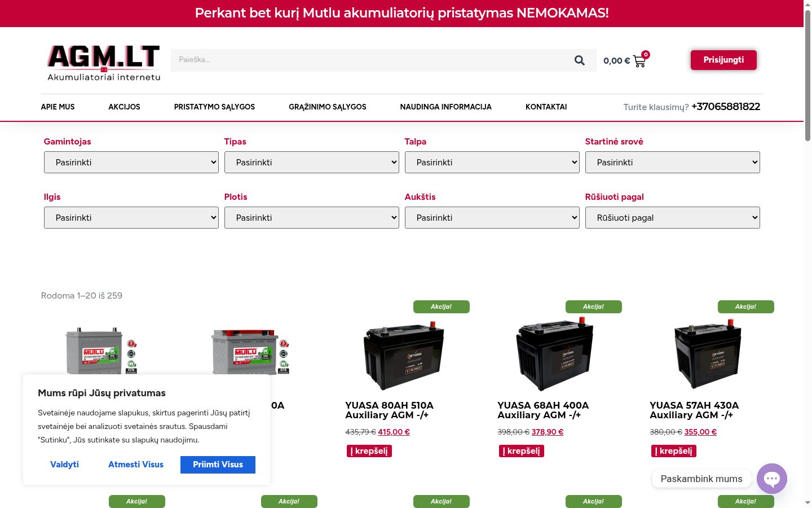This screenshot has height=508, width=812.
Task: Open YUASA 80AH 510A Auxiliary AGM title
Action: click(x=390, y=410)
